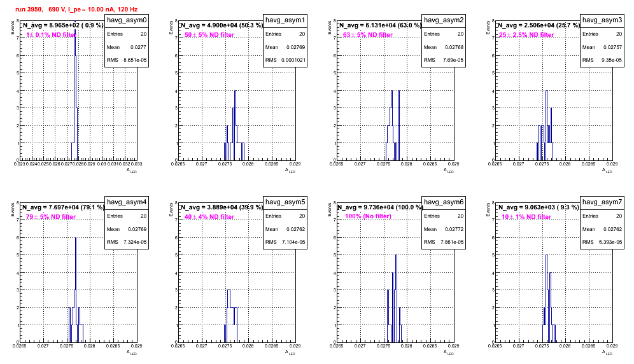This screenshot has height=364, width=634.
Task: Pick the magenta 79± 5% ND filter label
Action: pos(51,217)
